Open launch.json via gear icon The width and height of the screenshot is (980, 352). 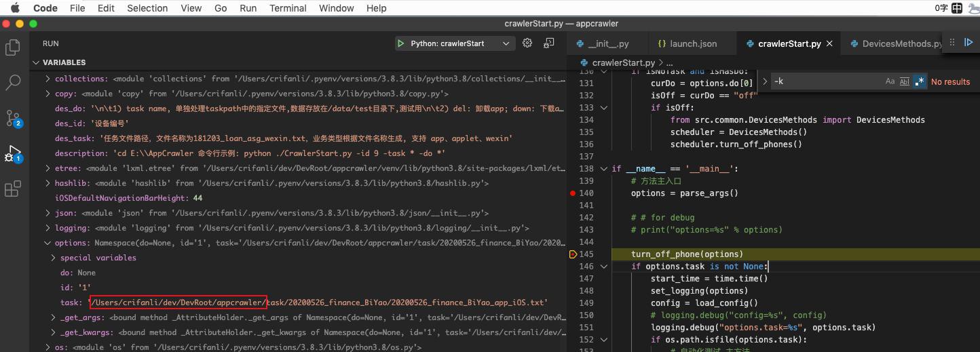[x=527, y=43]
